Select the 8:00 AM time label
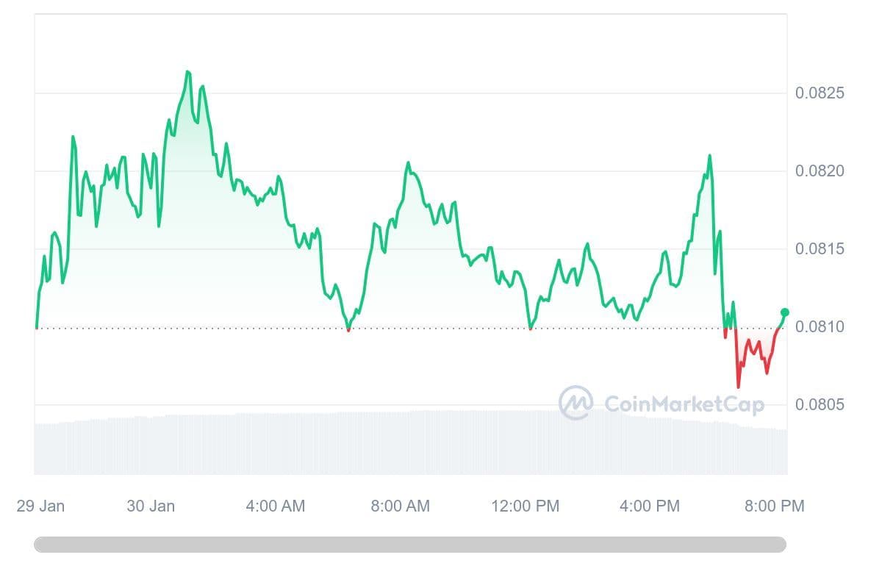This screenshot has height=588, width=882. pos(400,506)
